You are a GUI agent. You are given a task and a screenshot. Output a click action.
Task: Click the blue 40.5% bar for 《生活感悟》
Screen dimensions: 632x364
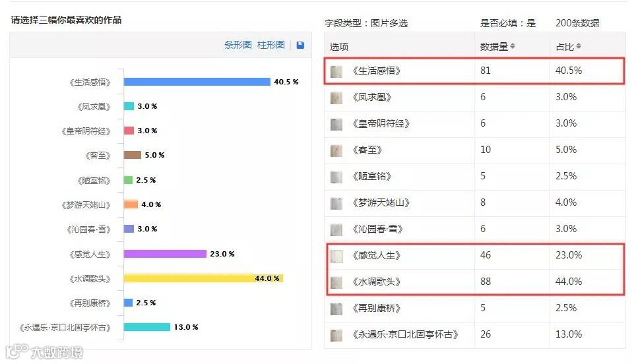tap(197, 82)
